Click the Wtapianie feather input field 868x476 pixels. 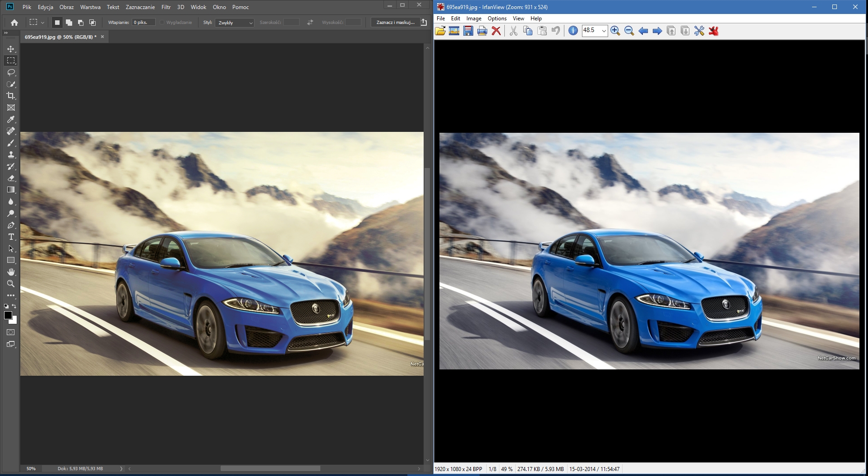[143, 23]
